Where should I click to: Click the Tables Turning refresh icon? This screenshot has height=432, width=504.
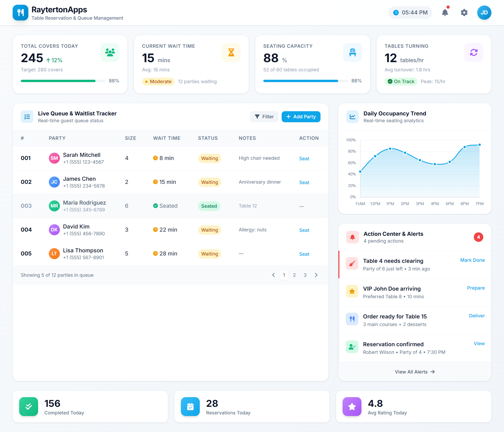pos(474,52)
